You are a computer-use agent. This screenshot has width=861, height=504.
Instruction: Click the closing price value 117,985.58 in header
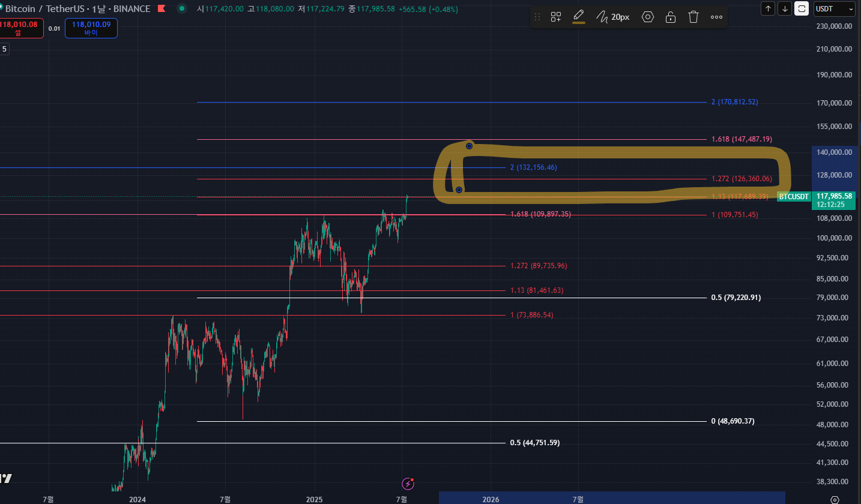click(x=375, y=9)
